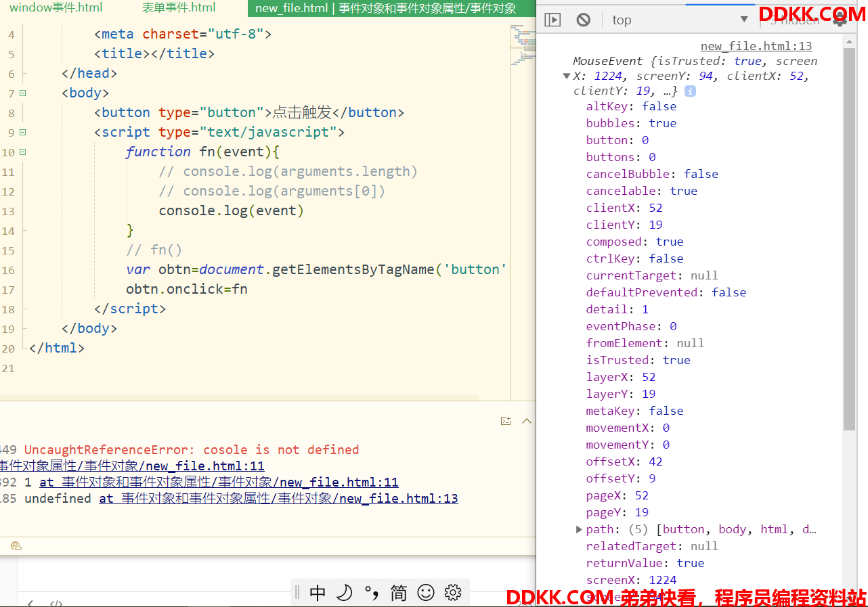This screenshot has width=868, height=607.
Task: Clear the console with the ban icon
Action: coord(584,20)
